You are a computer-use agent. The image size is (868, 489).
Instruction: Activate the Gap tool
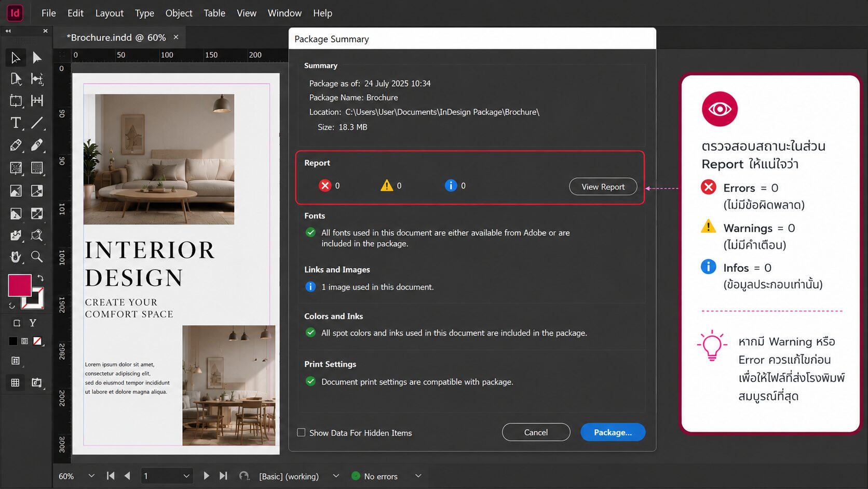point(37,79)
